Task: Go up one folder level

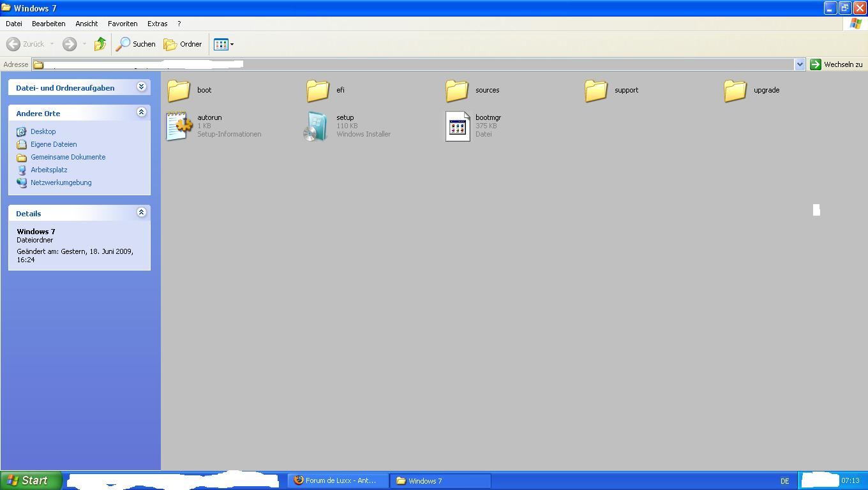Action: [x=100, y=44]
